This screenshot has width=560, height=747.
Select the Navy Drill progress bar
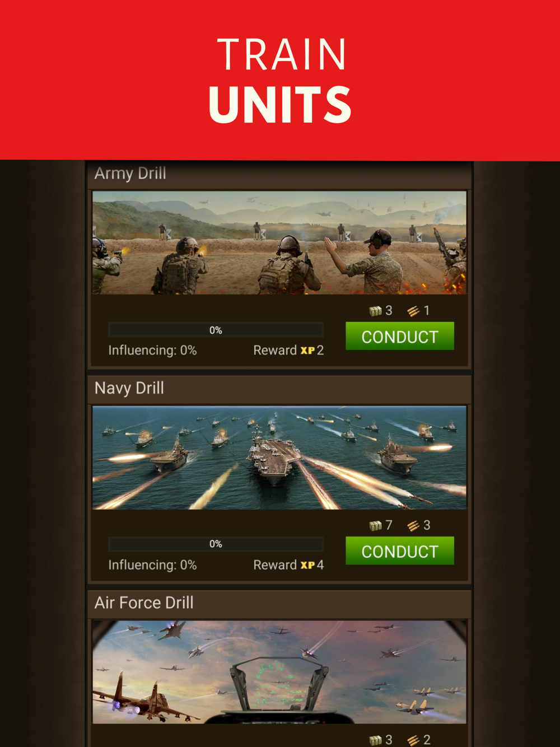(x=216, y=544)
